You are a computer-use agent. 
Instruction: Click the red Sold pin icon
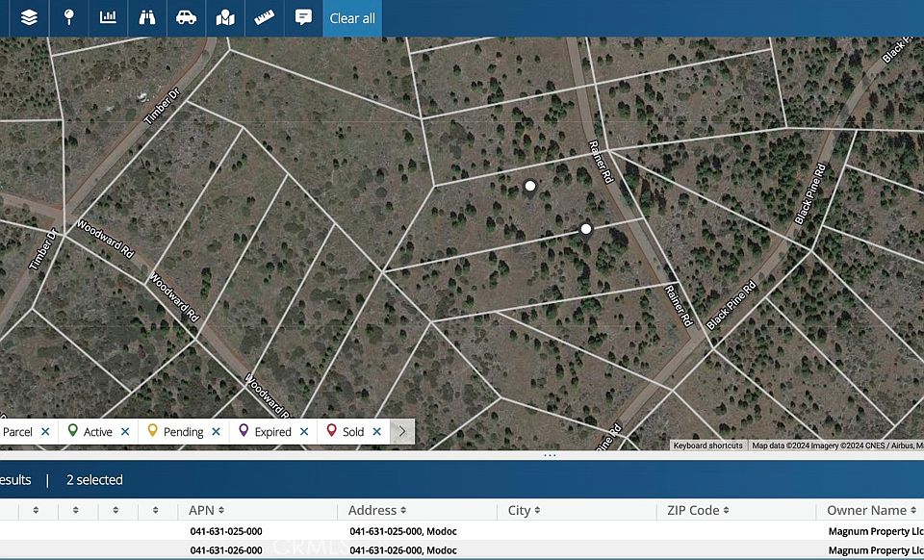tap(332, 430)
